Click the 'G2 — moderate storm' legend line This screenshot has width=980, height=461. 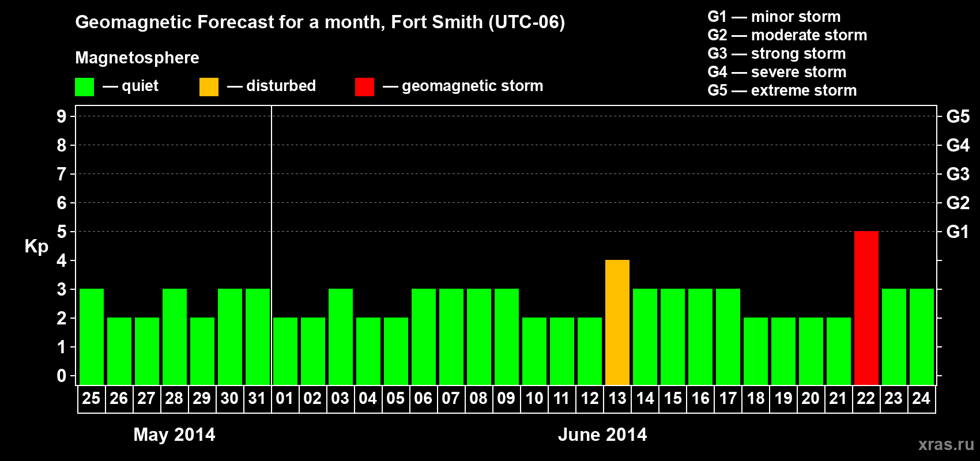pos(787,35)
